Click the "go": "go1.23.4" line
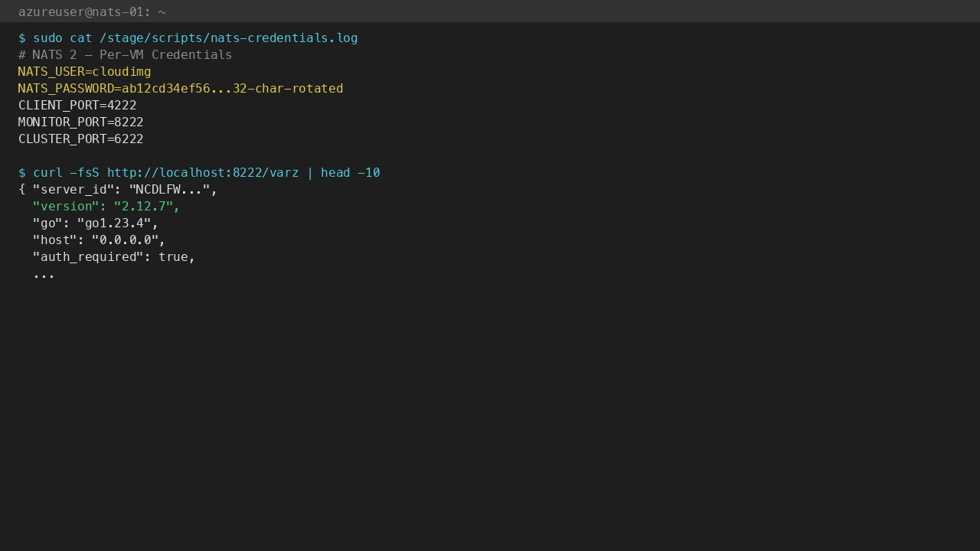980x551 pixels. (x=96, y=223)
